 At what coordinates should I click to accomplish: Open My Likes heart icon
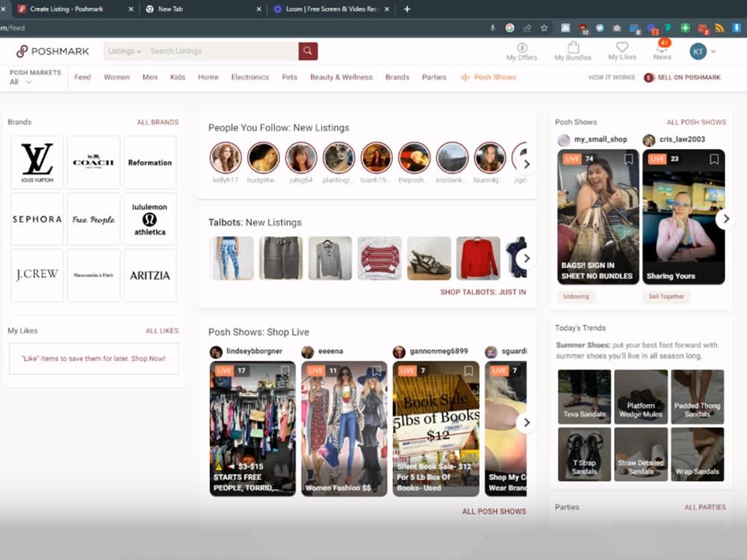[622, 51]
